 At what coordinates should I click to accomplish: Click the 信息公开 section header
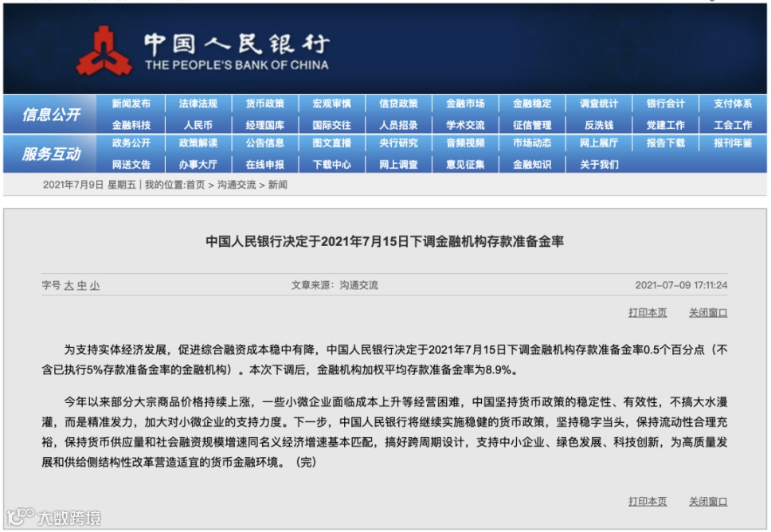[x=51, y=115]
